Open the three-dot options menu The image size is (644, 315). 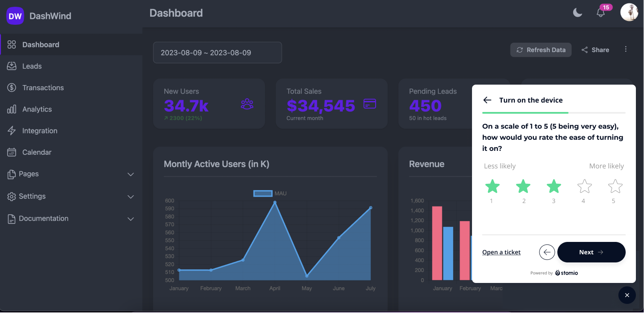tap(626, 49)
